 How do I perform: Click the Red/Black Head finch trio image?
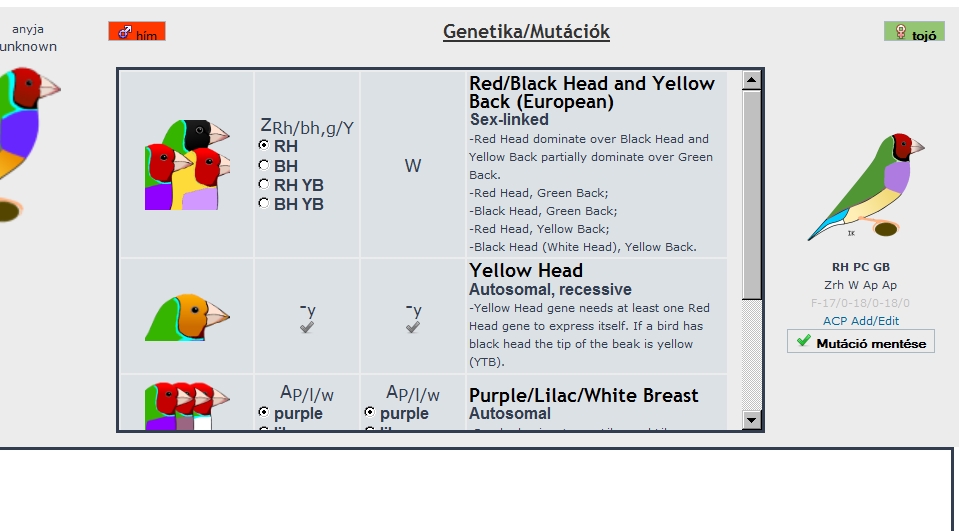[185, 165]
